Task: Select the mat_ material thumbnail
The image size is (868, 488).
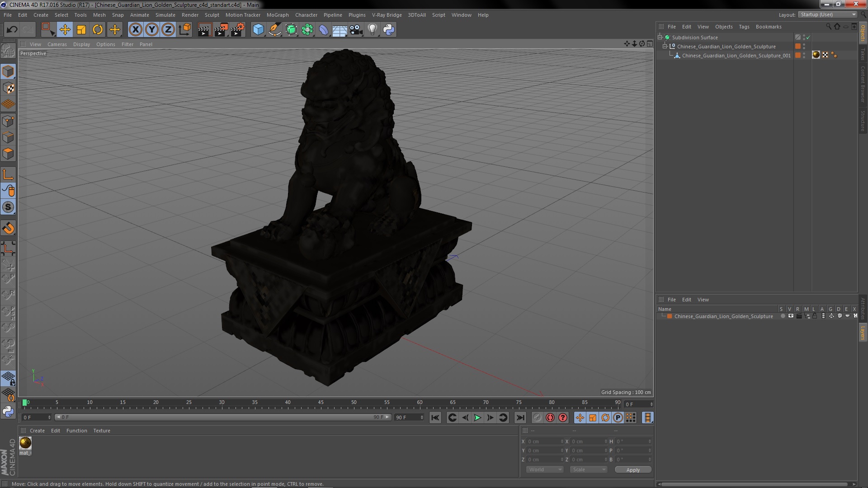Action: click(25, 443)
